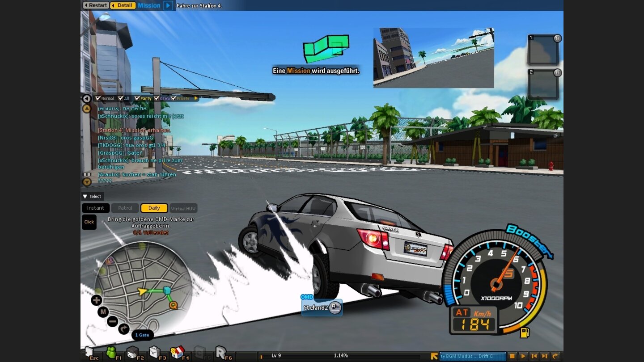This screenshot has width=644, height=362.
Task: Click the Mission label in the top bar
Action: pos(149,5)
